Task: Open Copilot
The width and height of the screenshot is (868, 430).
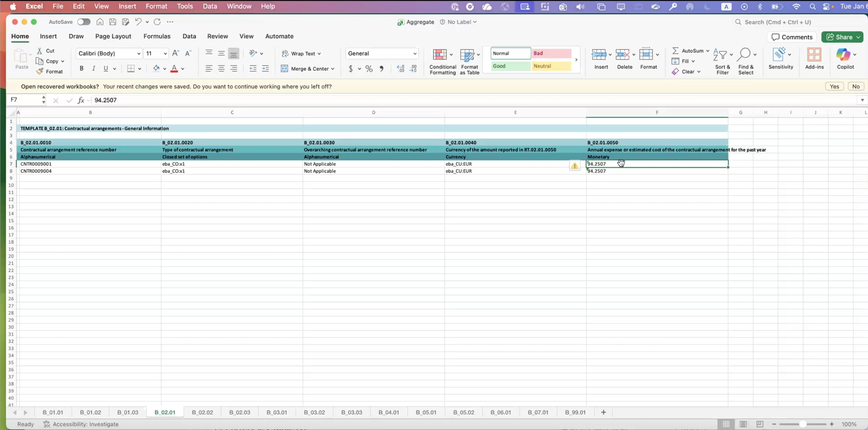Action: (x=846, y=59)
